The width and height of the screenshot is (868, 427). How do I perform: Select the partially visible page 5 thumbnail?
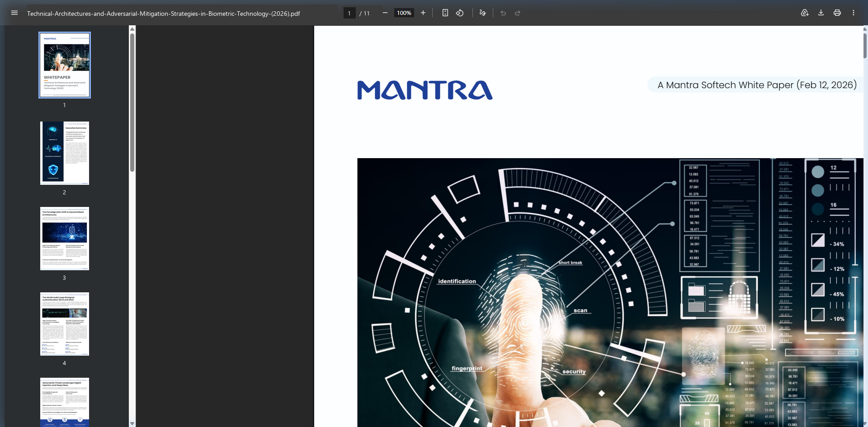point(65,402)
